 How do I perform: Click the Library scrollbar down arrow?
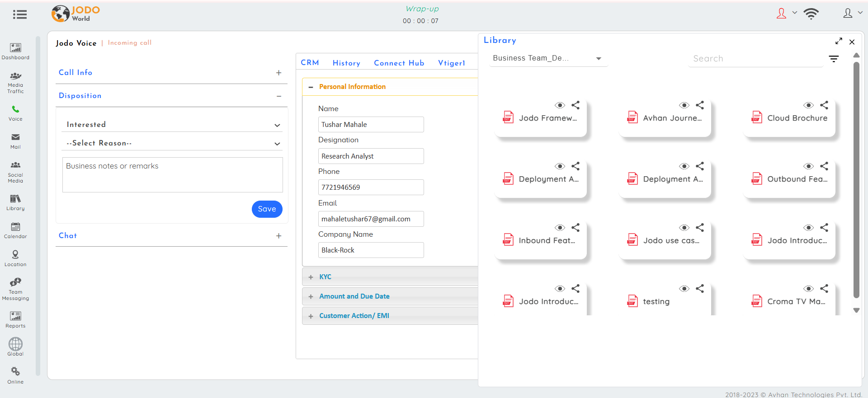pyautogui.click(x=856, y=310)
